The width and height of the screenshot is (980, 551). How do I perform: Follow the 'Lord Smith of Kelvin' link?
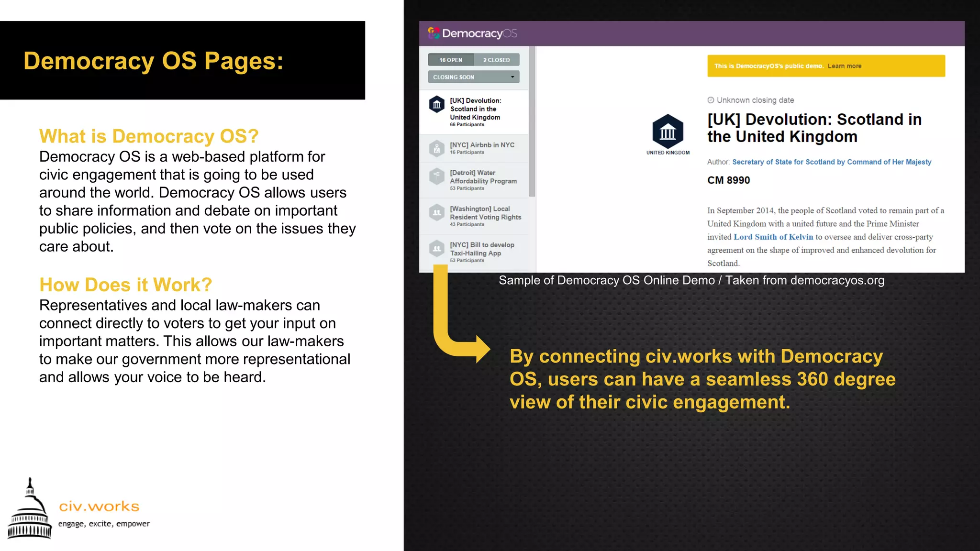click(773, 237)
